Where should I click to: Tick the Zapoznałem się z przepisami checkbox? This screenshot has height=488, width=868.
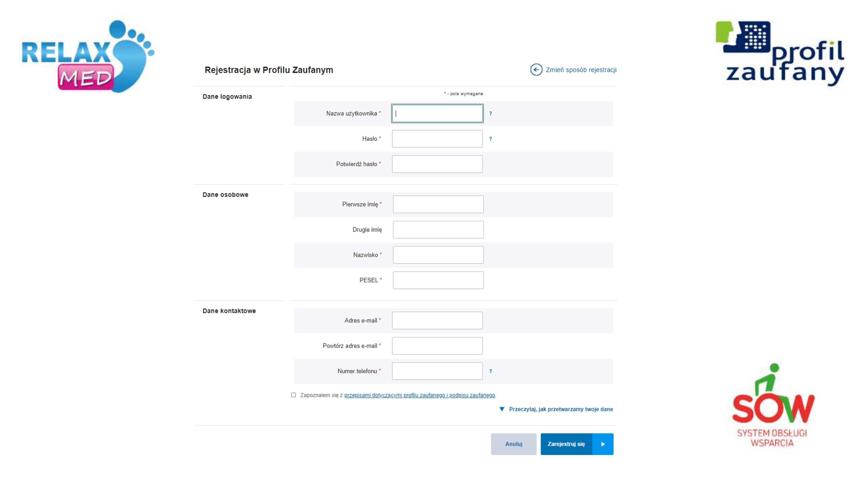pos(293,395)
